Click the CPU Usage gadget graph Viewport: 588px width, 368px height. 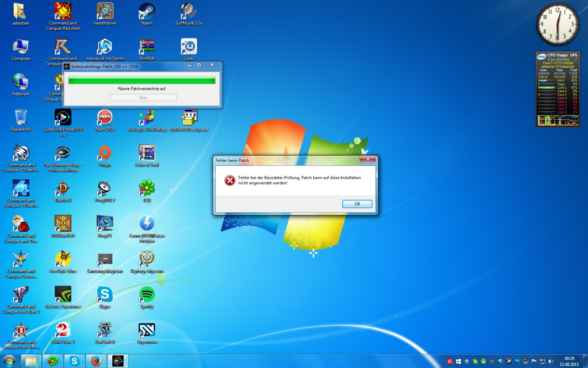(x=558, y=121)
